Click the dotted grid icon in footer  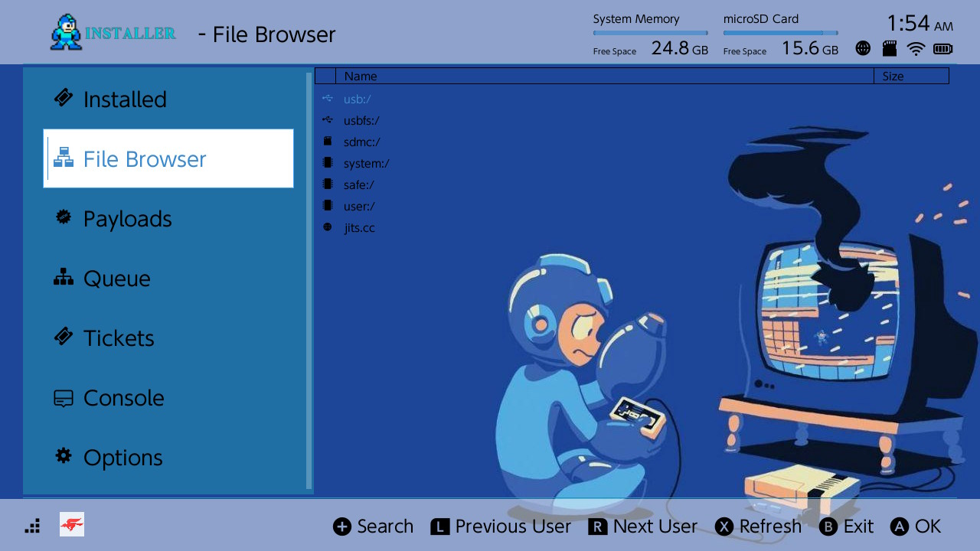(32, 526)
